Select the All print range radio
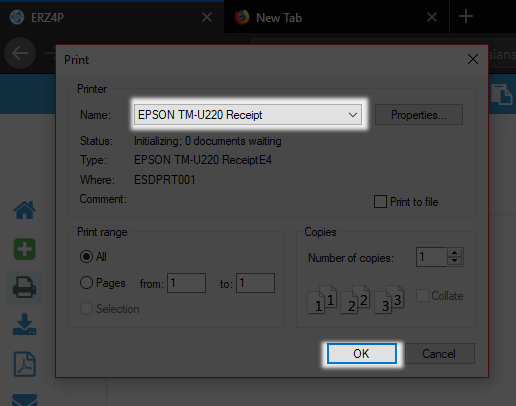Screen dimensions: 516x406 click(x=86, y=257)
